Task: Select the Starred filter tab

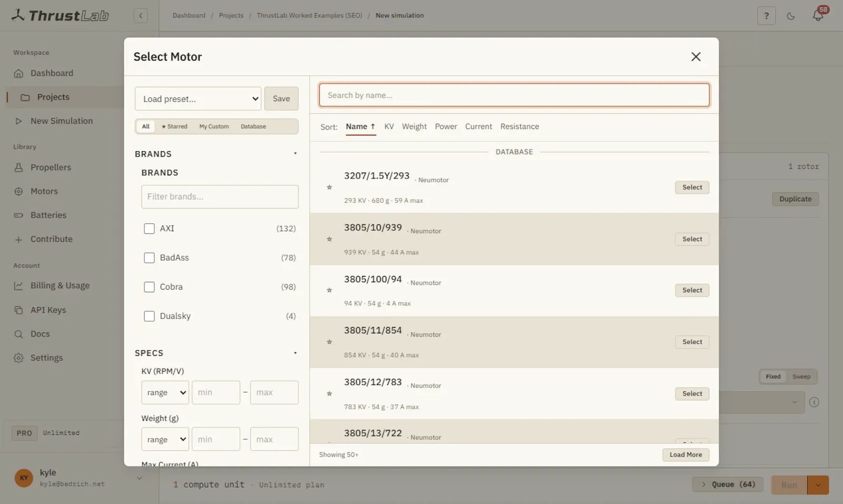Action: point(174,126)
